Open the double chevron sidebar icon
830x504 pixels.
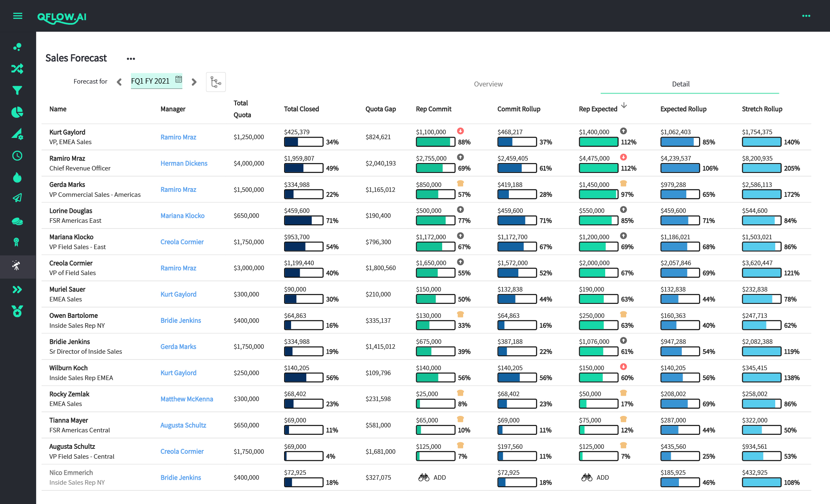coord(17,289)
